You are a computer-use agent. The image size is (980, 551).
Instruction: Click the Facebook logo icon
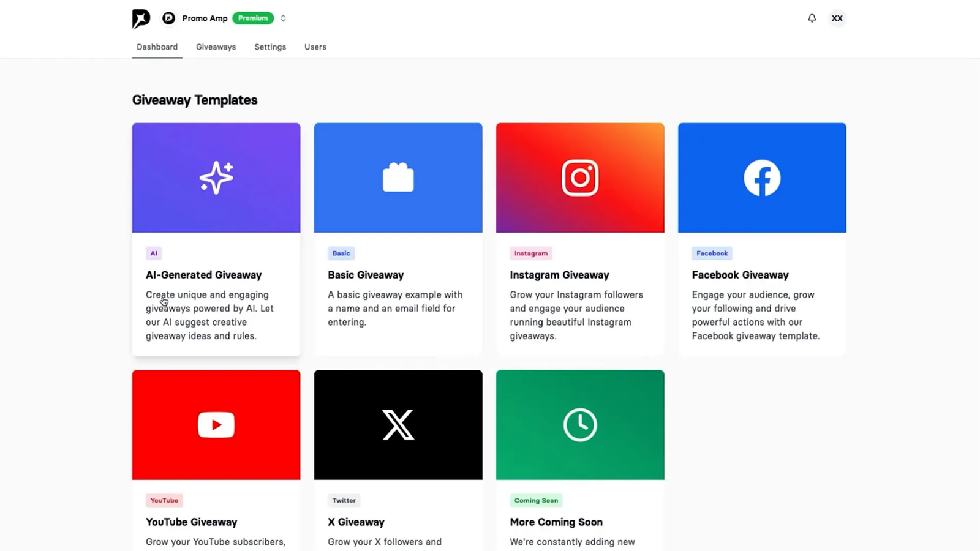762,178
